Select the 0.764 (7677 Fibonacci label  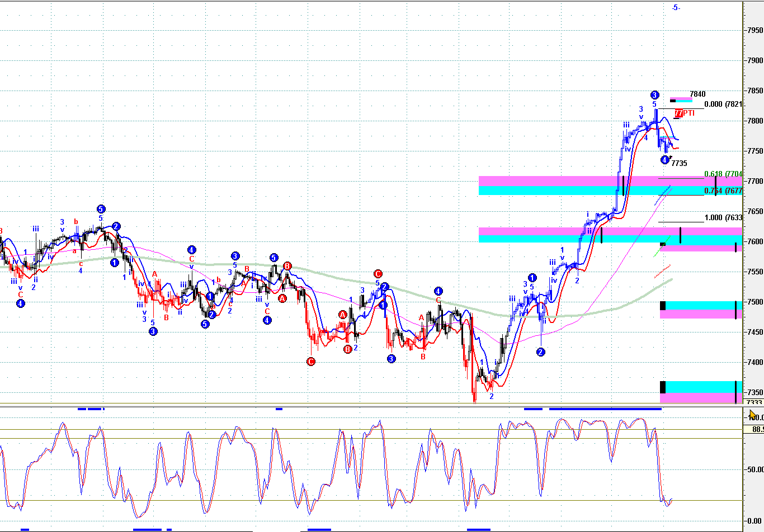[x=723, y=191]
